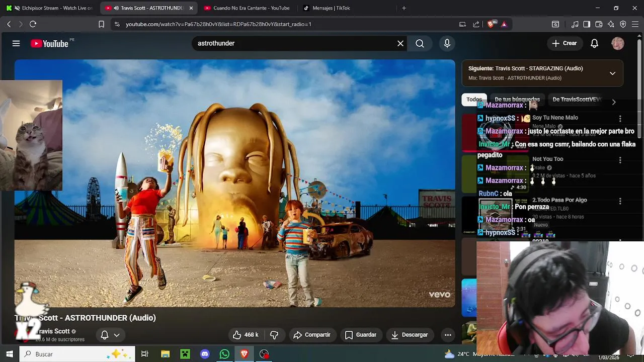Reload the current page
This screenshot has height=362, width=644.
pos(33,24)
